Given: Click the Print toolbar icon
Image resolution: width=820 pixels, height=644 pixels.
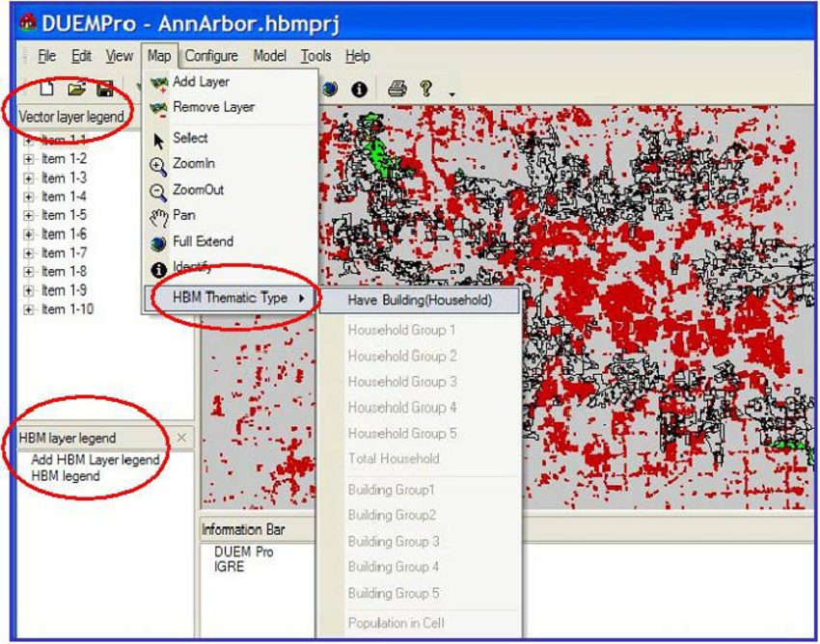Looking at the screenshot, I should (x=397, y=89).
